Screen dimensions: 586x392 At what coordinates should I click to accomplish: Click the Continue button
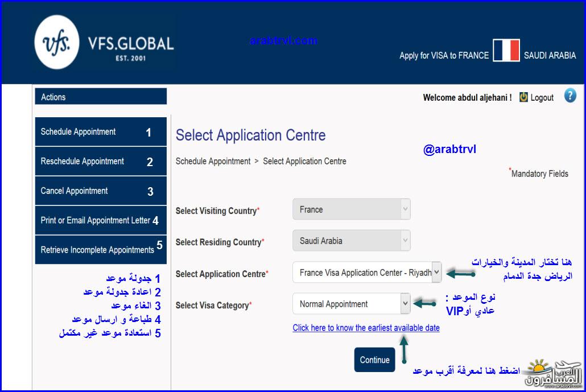click(x=374, y=360)
